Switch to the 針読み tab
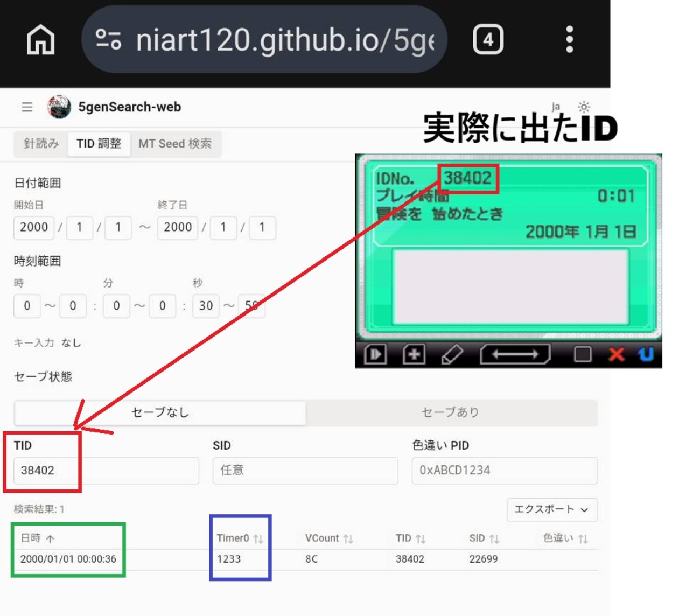Image resolution: width=700 pixels, height=616 pixels. [41, 144]
